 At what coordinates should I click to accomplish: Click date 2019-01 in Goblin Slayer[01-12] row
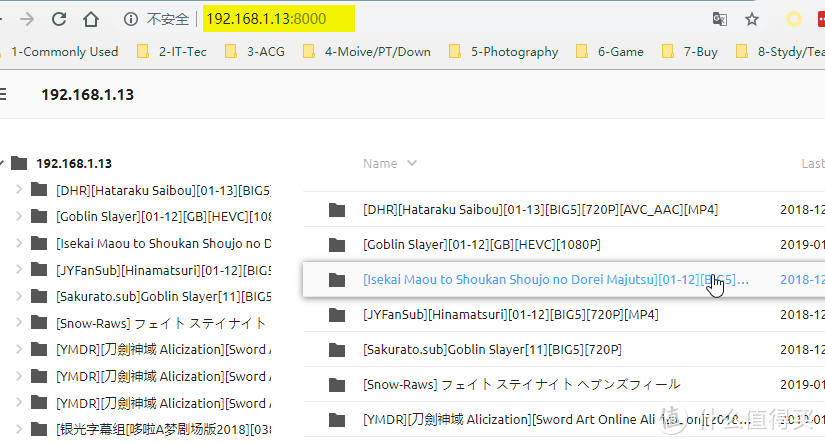pos(802,245)
